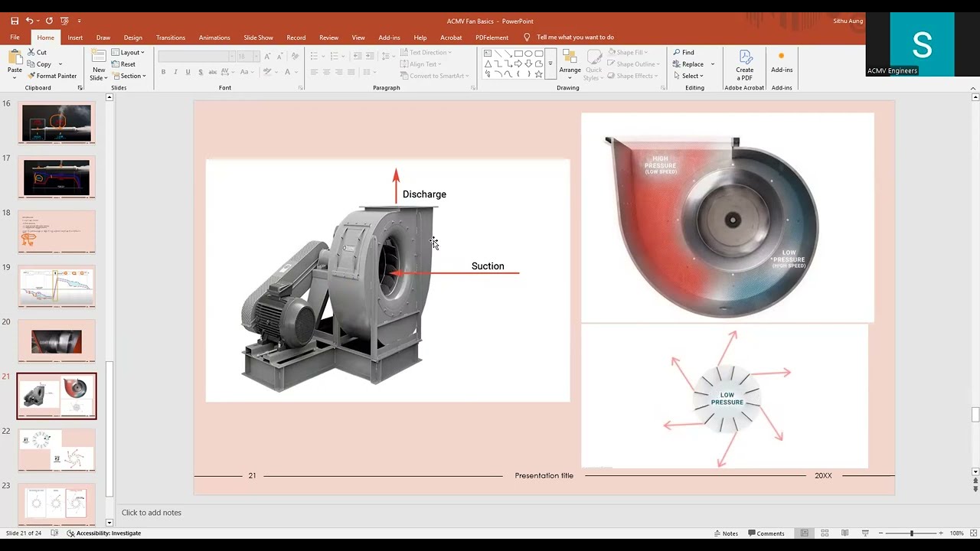The image size is (980, 551).
Task: Start Slide Show from status bar
Action: click(865, 533)
